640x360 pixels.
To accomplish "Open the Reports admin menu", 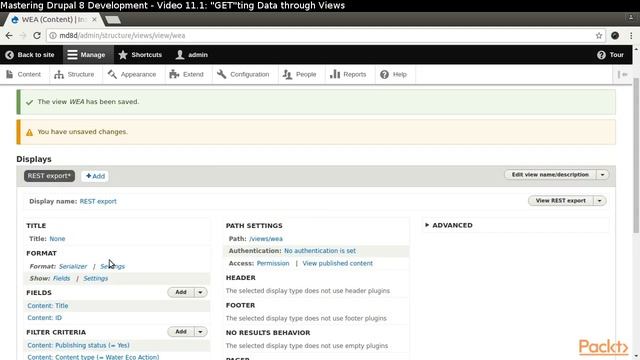I will pyautogui.click(x=348, y=74).
